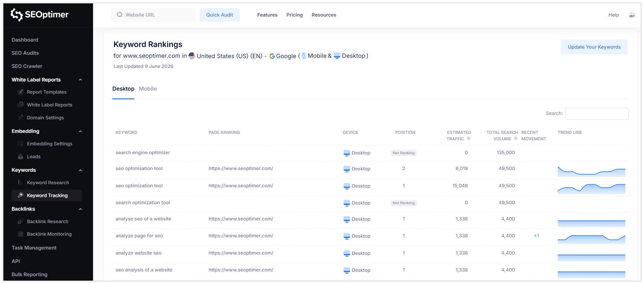Screen dimensions: 644x284
Task: Collapse the Embedding section chevron
Action: pyautogui.click(x=80, y=131)
